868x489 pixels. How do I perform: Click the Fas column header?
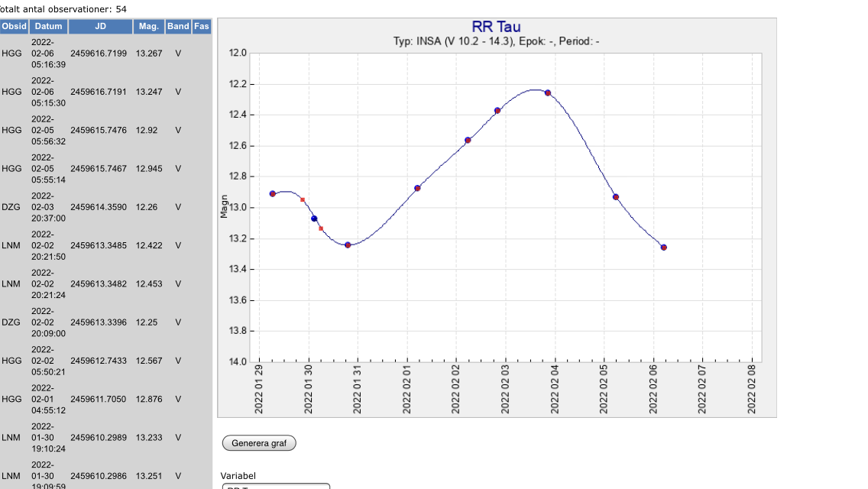point(202,27)
